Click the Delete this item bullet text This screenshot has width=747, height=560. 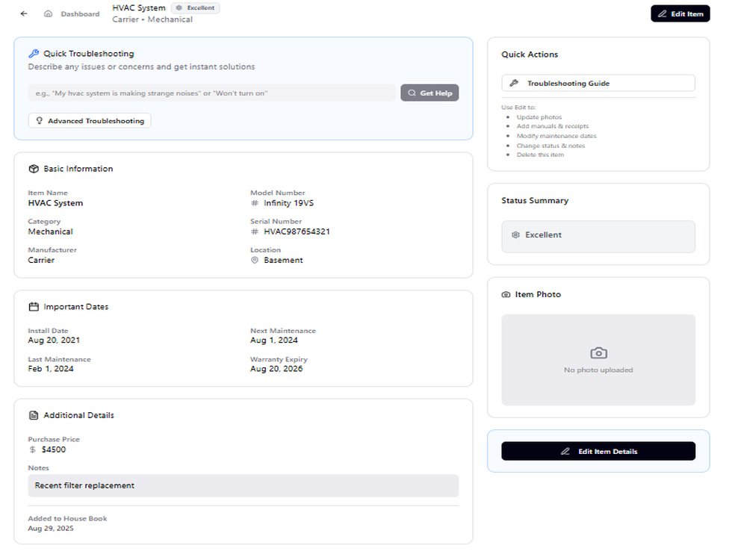(540, 155)
